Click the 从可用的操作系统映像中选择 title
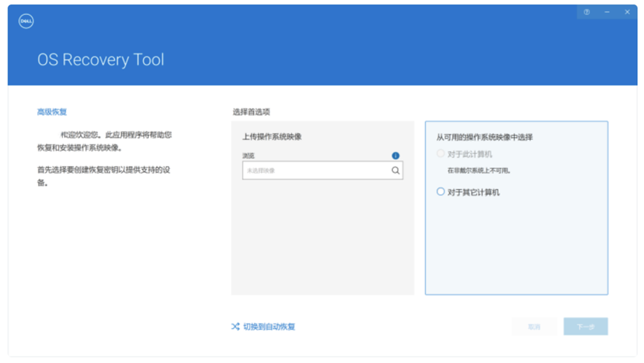The height and width of the screenshot is (363, 644). (484, 137)
